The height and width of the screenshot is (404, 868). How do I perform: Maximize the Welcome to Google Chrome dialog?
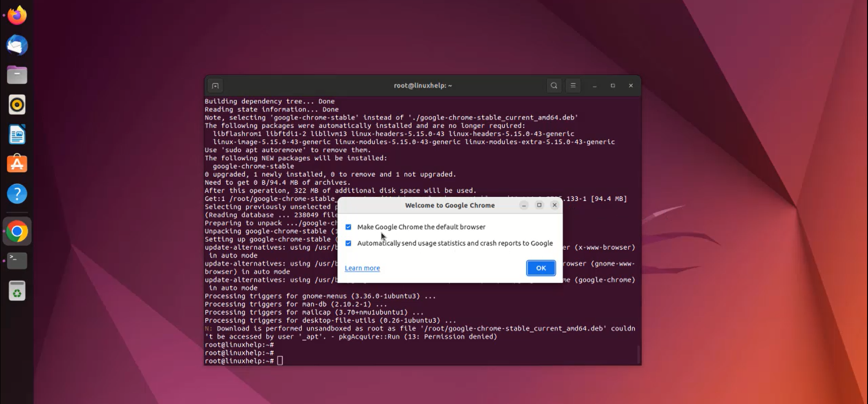[539, 205]
